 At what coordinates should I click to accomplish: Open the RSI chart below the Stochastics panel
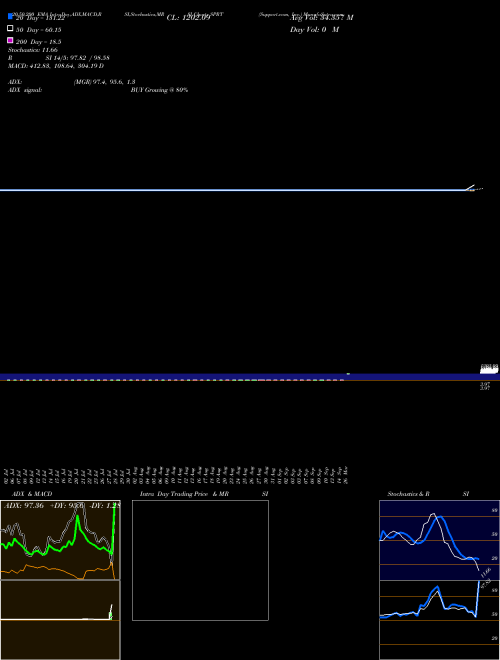[x=439, y=620]
